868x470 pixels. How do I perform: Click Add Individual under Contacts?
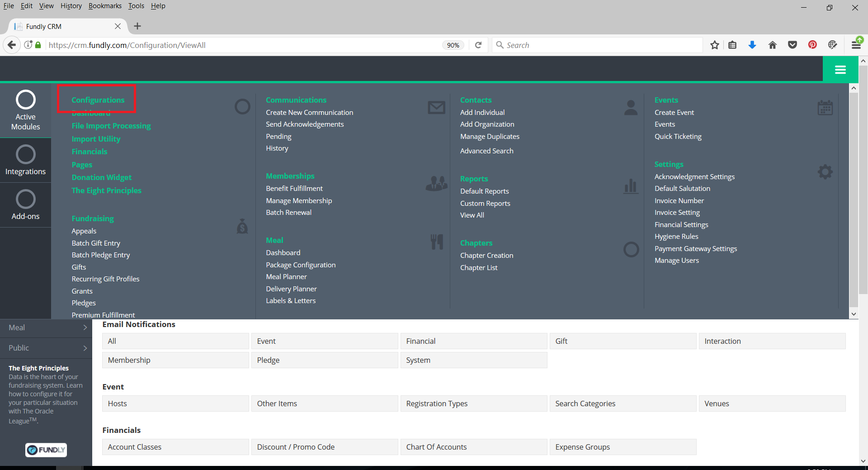point(482,112)
